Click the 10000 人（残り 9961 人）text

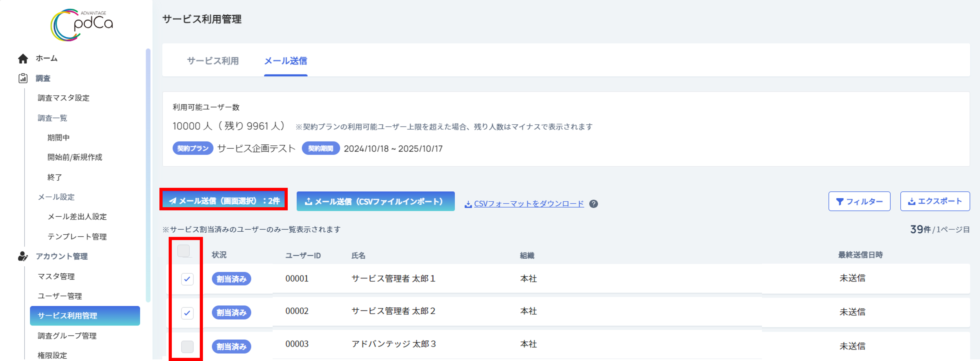(x=229, y=126)
